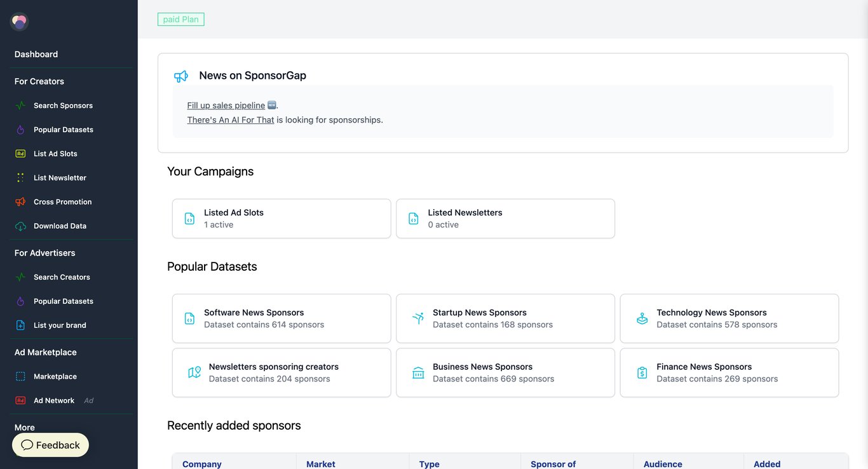Viewport: 868px width, 469px height.
Task: Click the List Newsletter dots icon
Action: coord(20,178)
